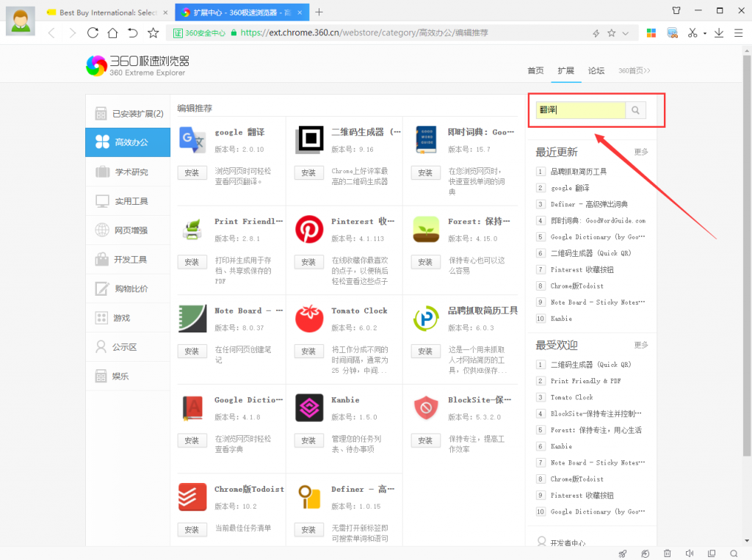Screen dimensions: 752x560
Task: Click the Tomato Clock tomato icon
Action: point(309,318)
